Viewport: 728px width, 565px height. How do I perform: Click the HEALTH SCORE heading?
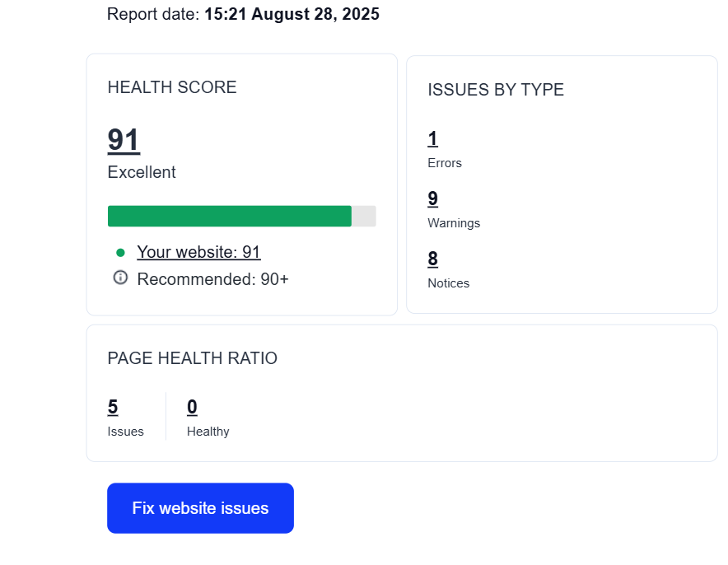coord(172,87)
